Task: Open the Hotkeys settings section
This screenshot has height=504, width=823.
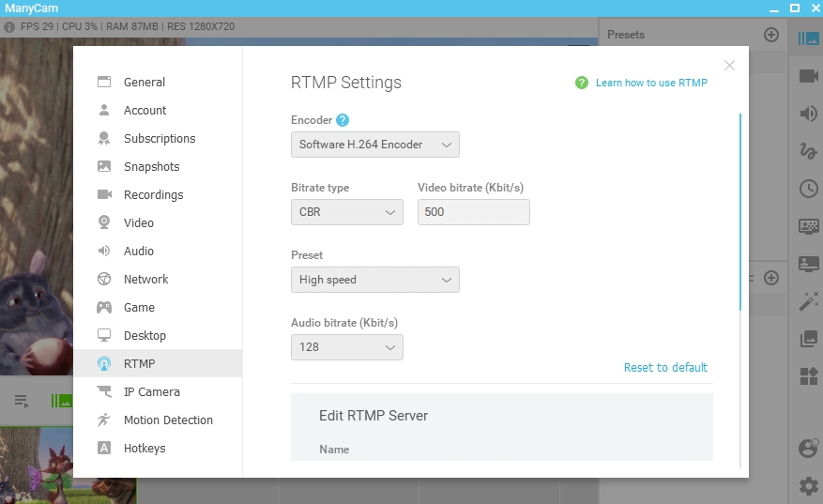Action: pos(144,449)
